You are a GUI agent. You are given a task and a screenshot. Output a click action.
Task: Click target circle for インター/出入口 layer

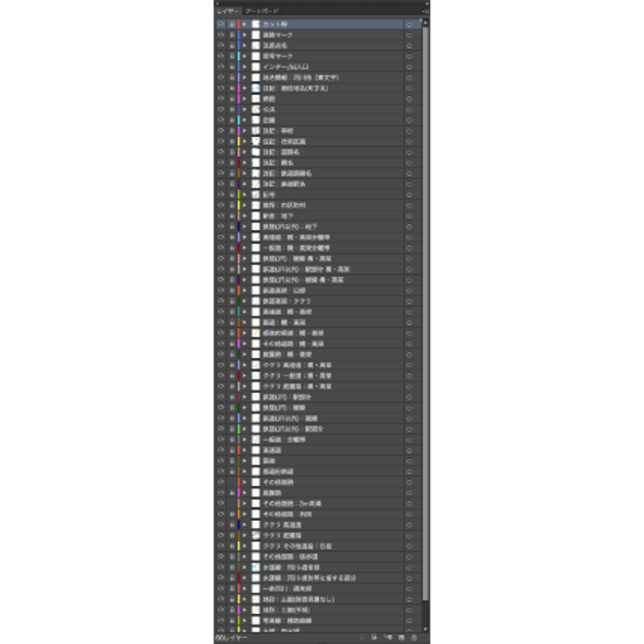pyautogui.click(x=409, y=67)
